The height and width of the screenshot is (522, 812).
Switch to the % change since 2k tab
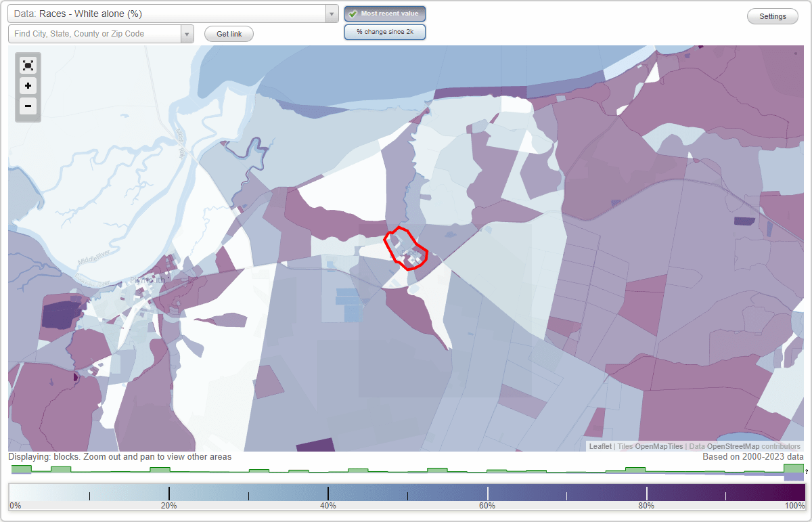(x=384, y=31)
